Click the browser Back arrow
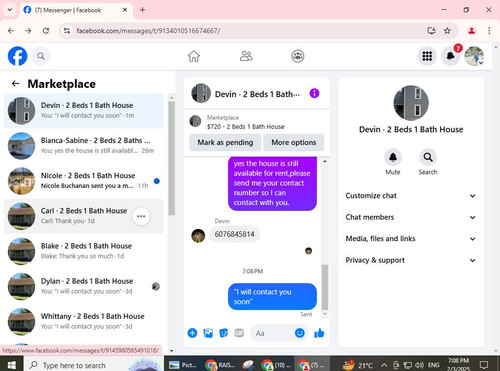The image size is (500, 371). (x=11, y=31)
